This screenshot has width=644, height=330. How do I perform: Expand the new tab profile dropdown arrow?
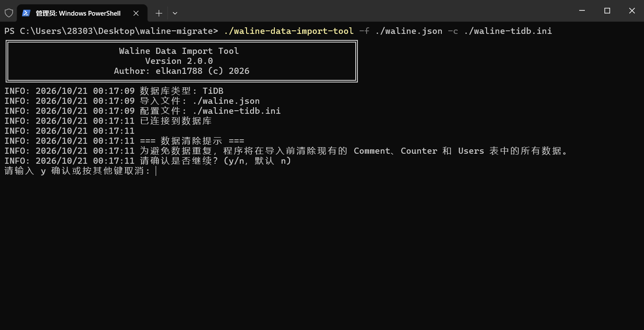pos(175,13)
